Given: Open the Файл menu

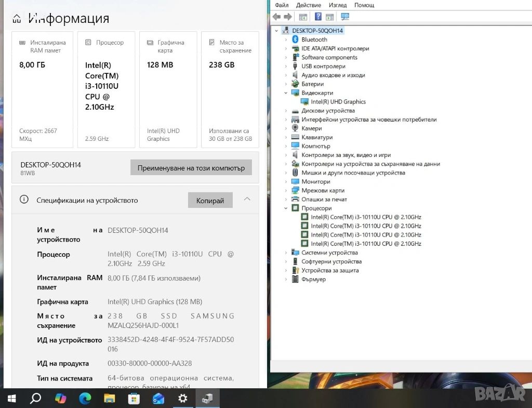Looking at the screenshot, I should tap(282, 5).
